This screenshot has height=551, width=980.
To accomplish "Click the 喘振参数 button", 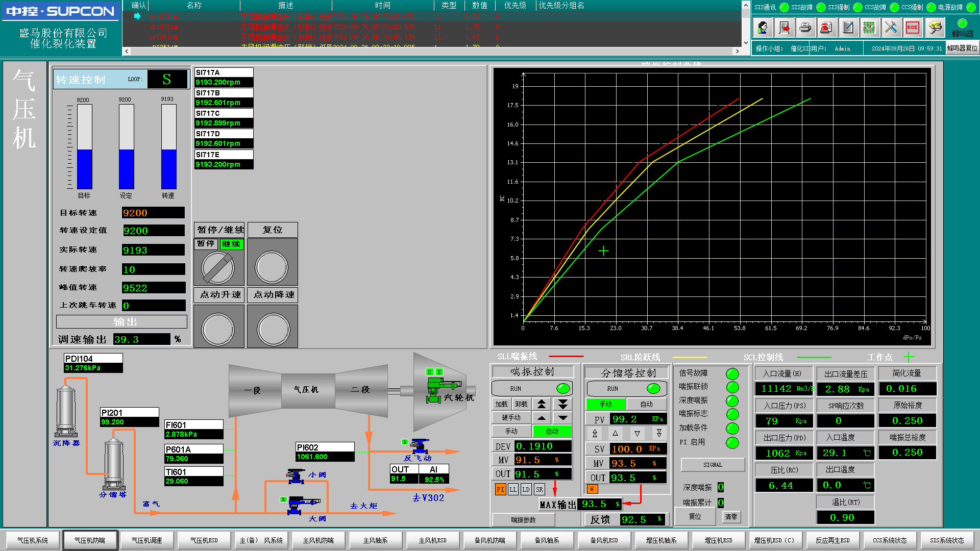I will [x=523, y=520].
